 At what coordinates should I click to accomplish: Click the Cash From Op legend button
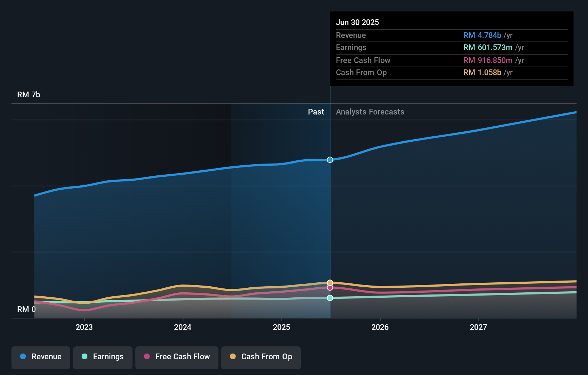click(261, 357)
